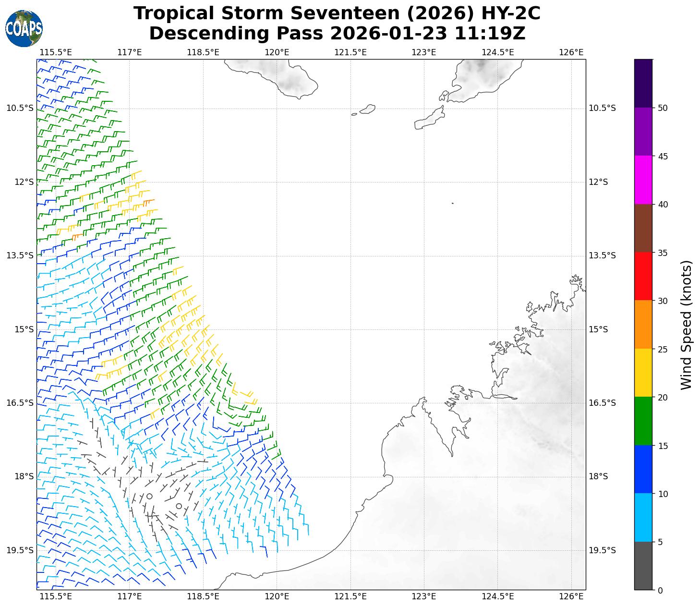
Task: Click the tiny island near 12.4°S 123.6°E
Action: [x=452, y=203]
